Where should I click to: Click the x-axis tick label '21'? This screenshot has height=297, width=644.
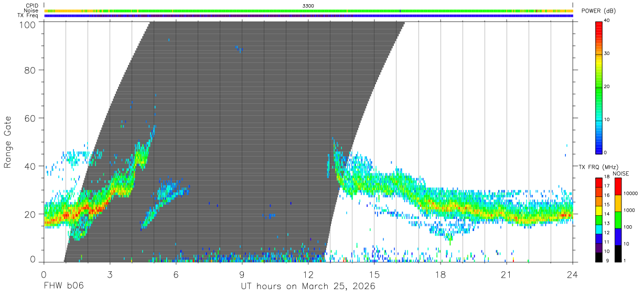click(507, 275)
